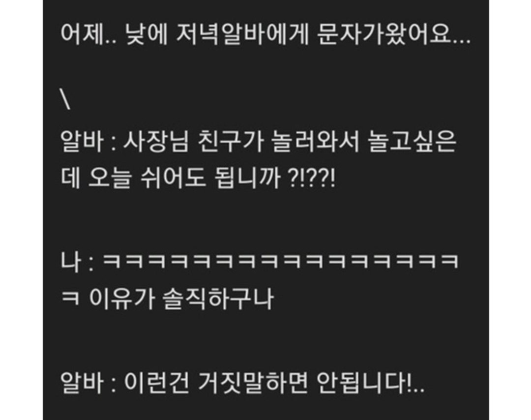Click the lone backslash character
The image size is (531, 420).
(x=66, y=100)
